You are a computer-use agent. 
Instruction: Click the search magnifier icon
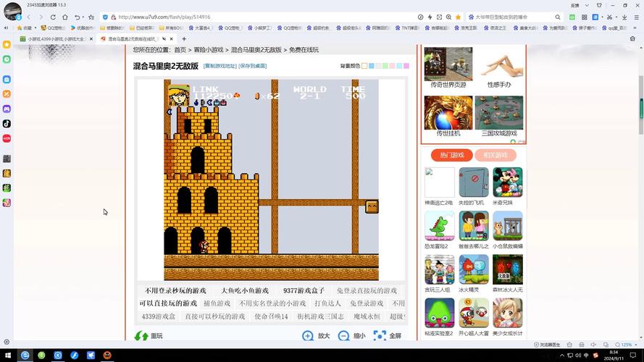557,17
